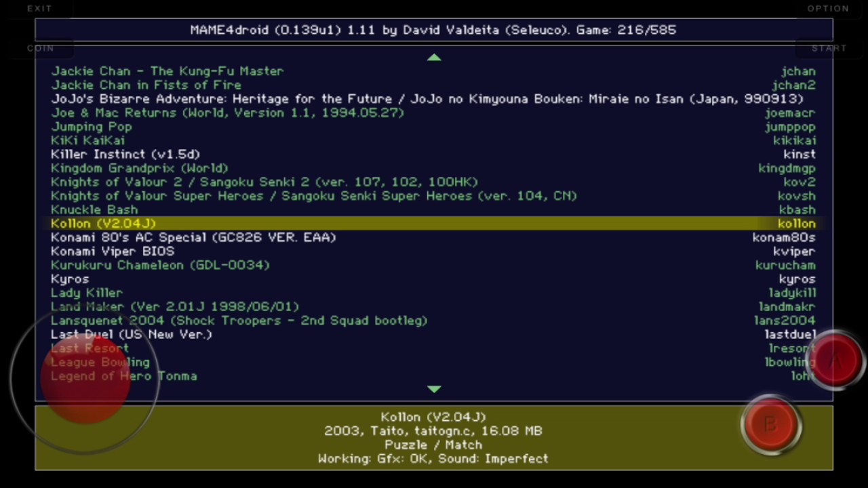Tap the START button
The height and width of the screenshot is (488, 868).
click(x=829, y=48)
